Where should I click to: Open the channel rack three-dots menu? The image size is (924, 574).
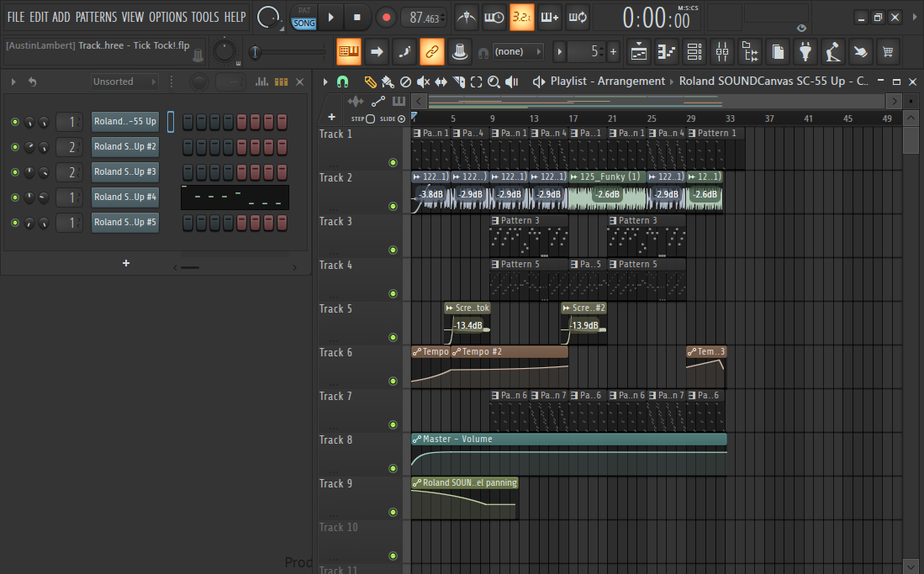172,82
